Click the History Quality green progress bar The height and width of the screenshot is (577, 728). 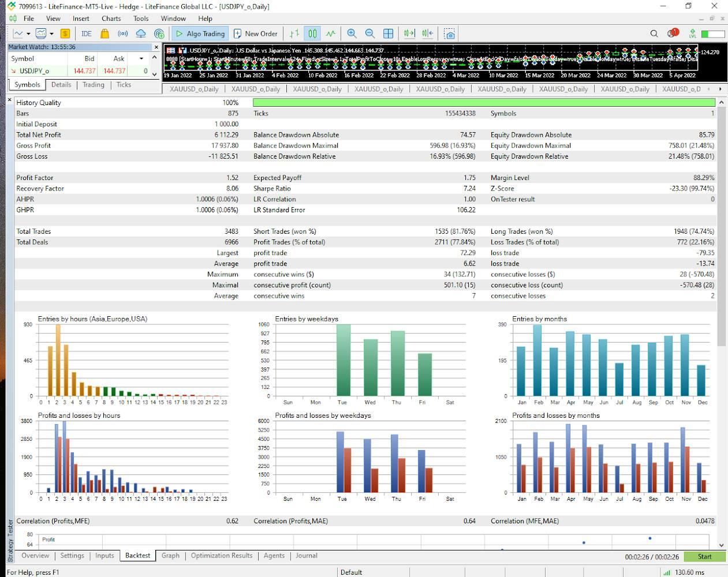click(x=484, y=103)
